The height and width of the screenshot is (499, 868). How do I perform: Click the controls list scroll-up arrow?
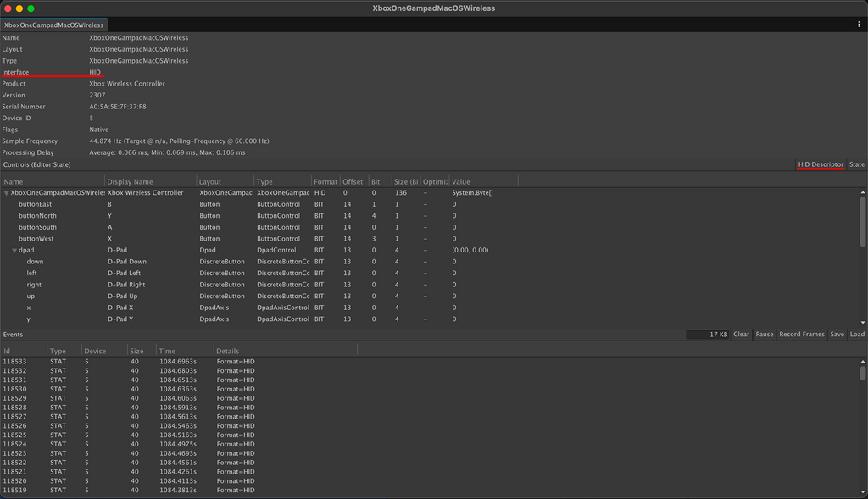tap(862, 192)
